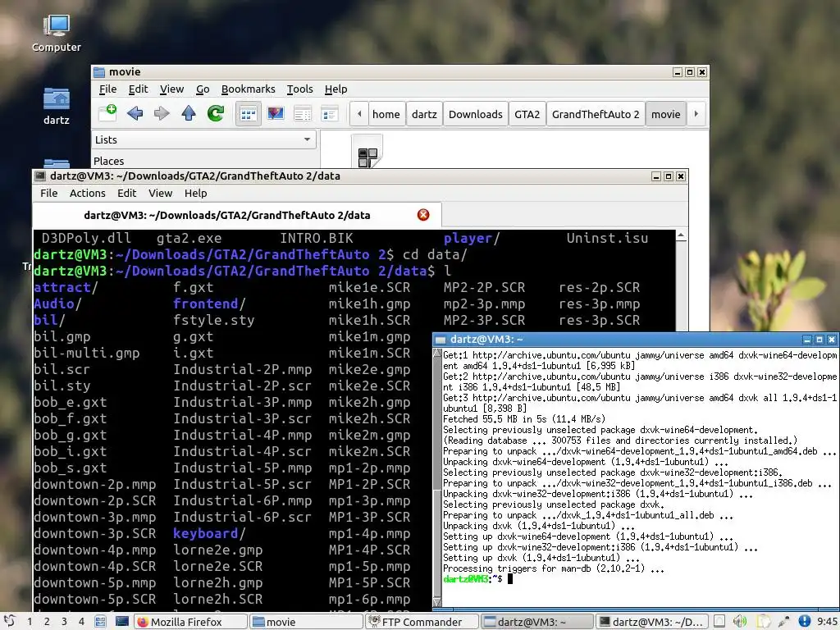This screenshot has height=630, width=840.
Task: Click scroll-down arrow in small terminal
Action: pyautogui.click(x=437, y=602)
